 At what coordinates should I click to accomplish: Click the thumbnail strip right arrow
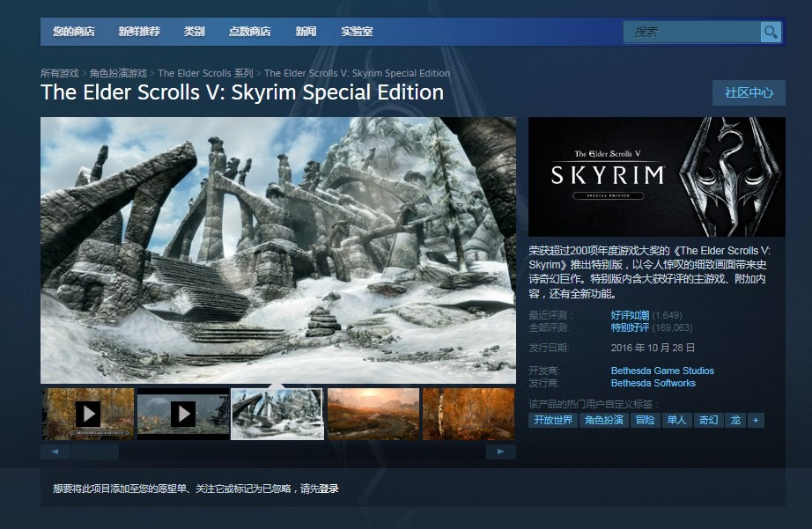coord(501,452)
